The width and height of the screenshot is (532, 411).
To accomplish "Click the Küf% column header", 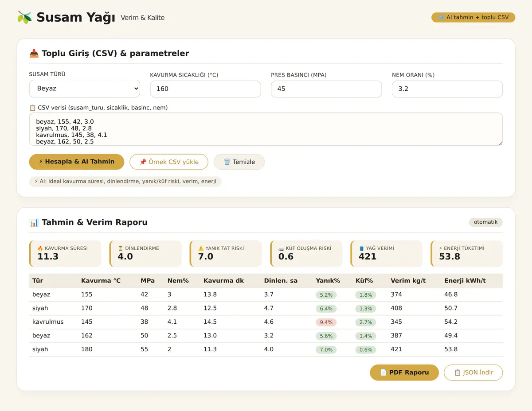I will [x=364, y=281].
